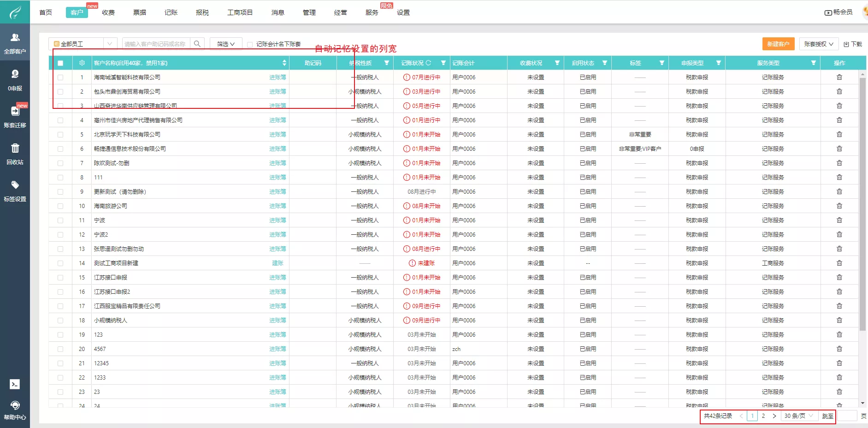
Task: Open the 收费 menu
Action: pyautogui.click(x=108, y=12)
